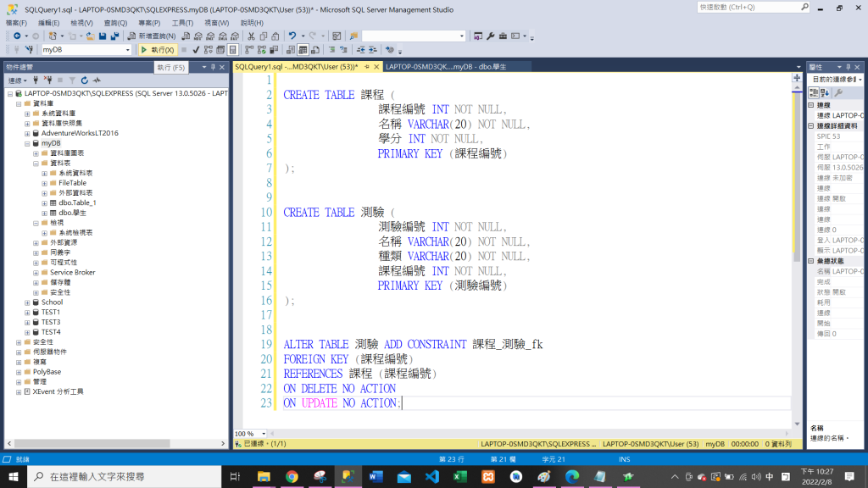Open File Explorer in taskbar
This screenshot has width=868, height=488.
tap(264, 476)
